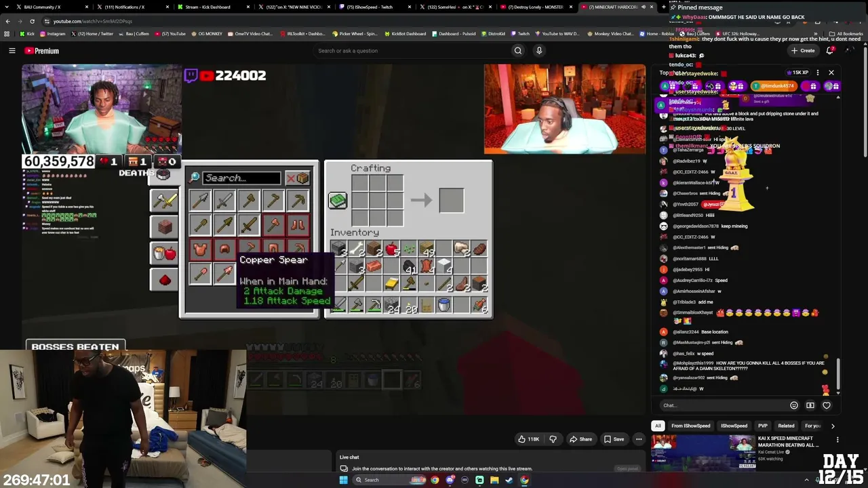
Task: Toggle the green recipe book button
Action: [338, 200]
